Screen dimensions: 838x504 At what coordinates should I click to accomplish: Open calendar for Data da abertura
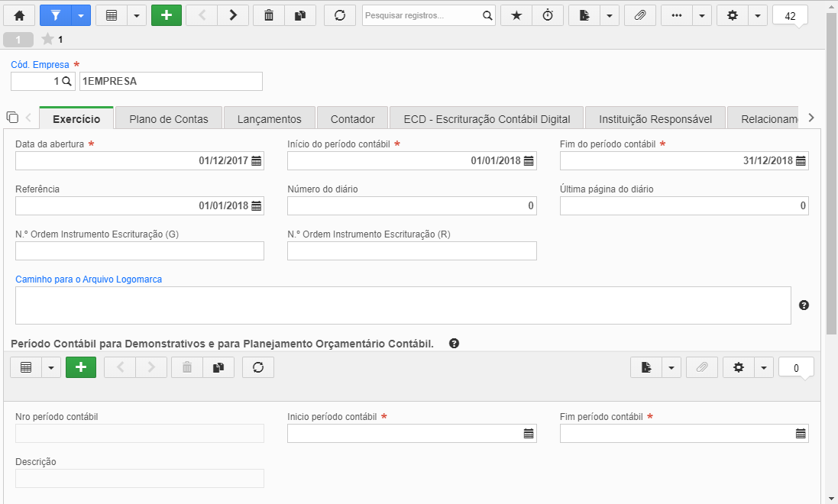tap(257, 161)
